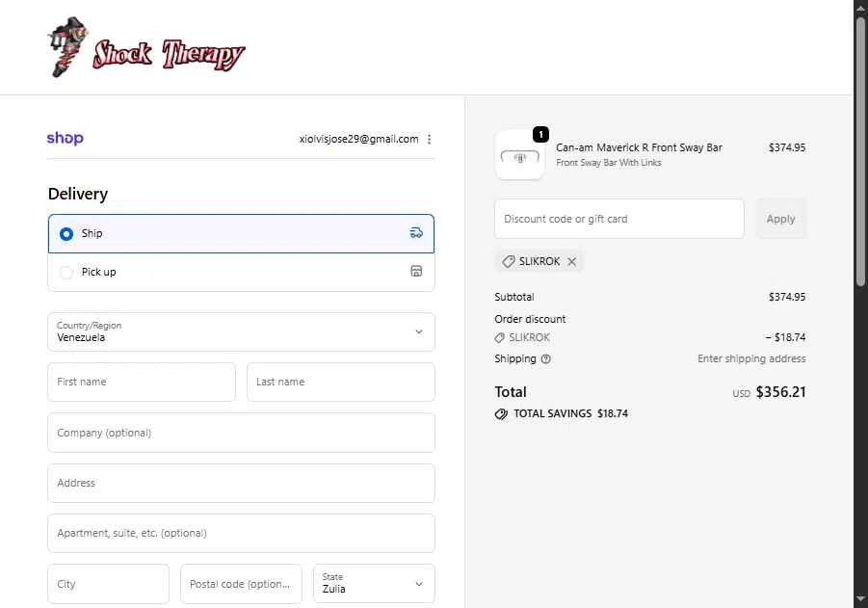Click the xiolvisjose29@gmail.com email text

pyautogui.click(x=358, y=139)
